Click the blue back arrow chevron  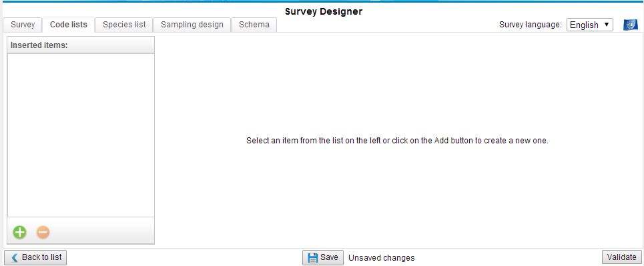coord(15,258)
